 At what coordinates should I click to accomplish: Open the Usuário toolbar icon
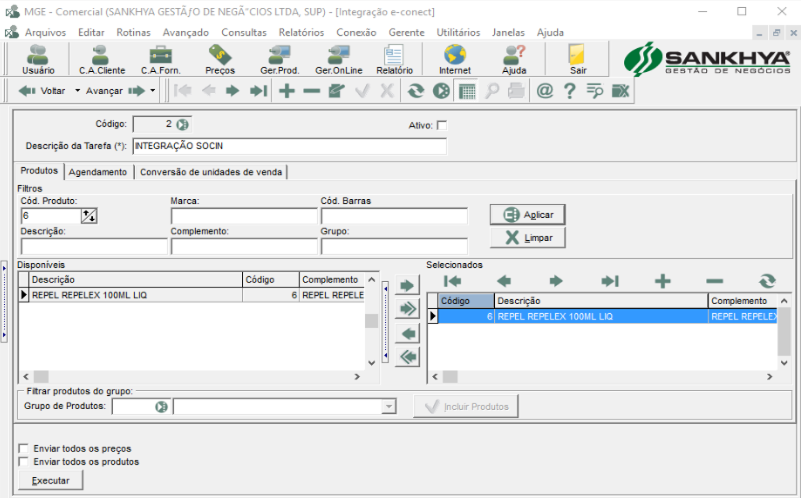coord(38,59)
